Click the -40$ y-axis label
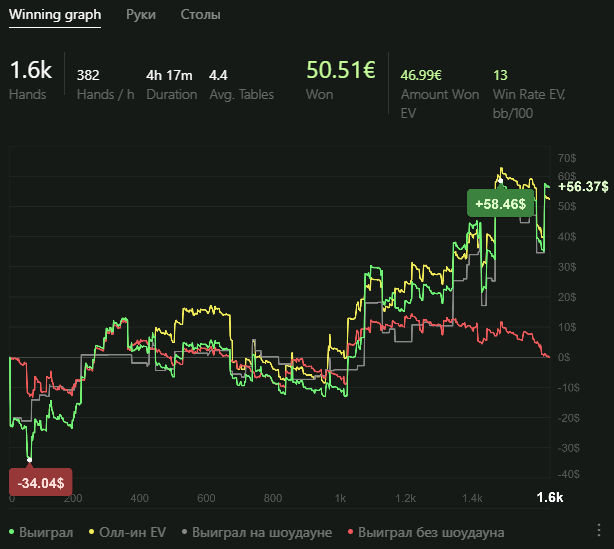Image resolution: width=614 pixels, height=549 pixels. click(x=569, y=474)
